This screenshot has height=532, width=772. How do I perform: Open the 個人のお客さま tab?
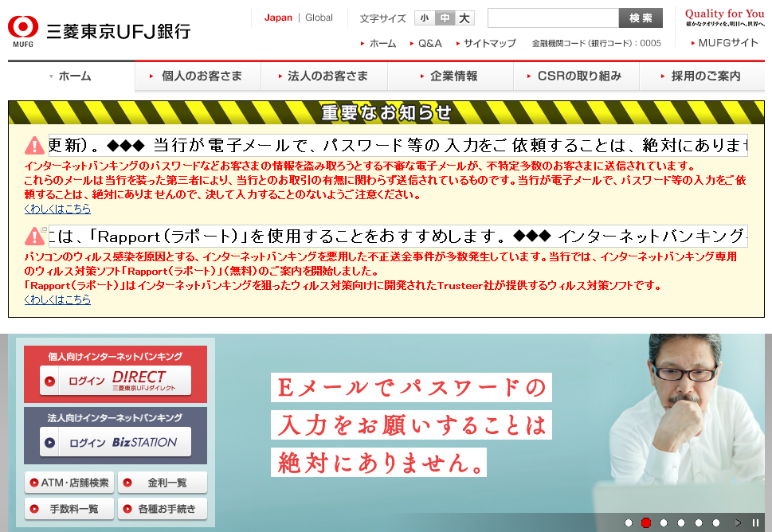click(198, 76)
